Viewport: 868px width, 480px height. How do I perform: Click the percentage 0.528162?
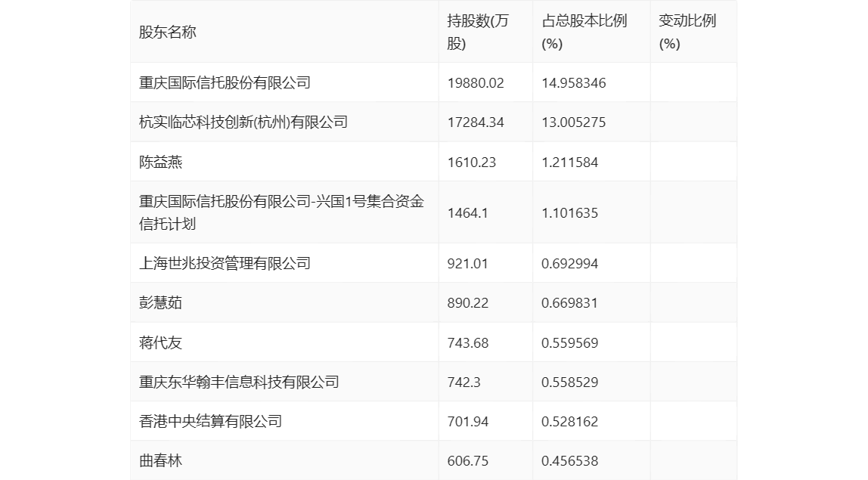[569, 421]
